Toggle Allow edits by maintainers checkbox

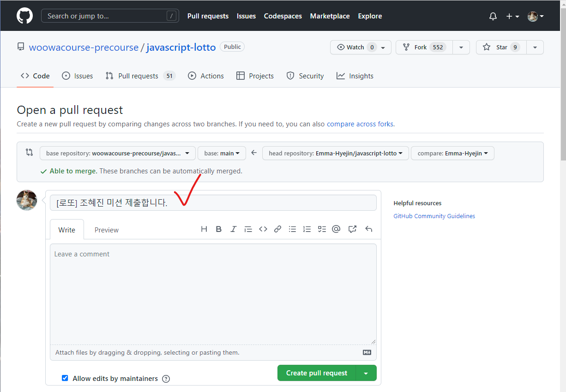[65, 378]
